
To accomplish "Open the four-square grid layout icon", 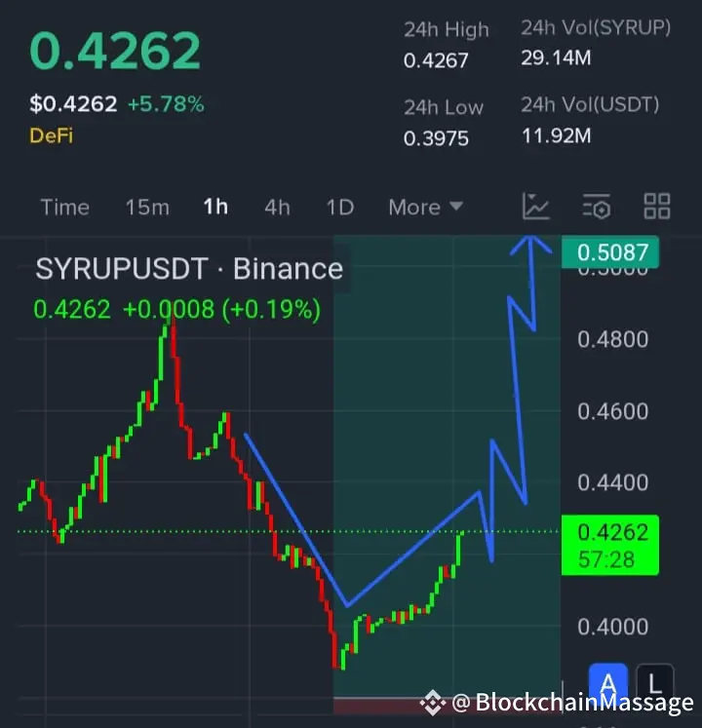I will [657, 207].
